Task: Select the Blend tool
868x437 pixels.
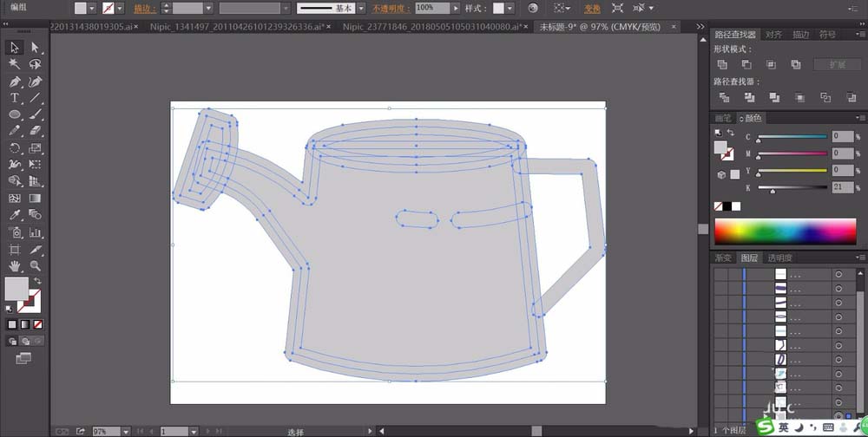Action: (x=35, y=215)
